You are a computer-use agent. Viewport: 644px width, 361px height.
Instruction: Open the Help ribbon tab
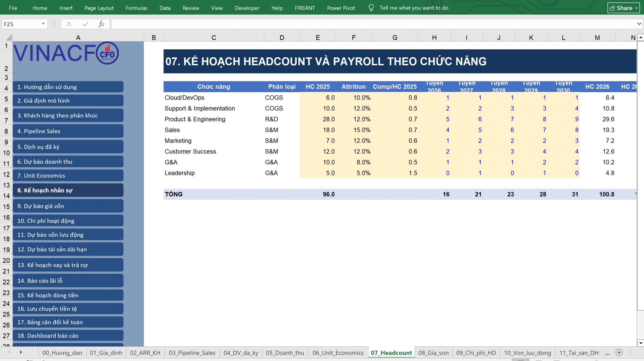coord(277,8)
